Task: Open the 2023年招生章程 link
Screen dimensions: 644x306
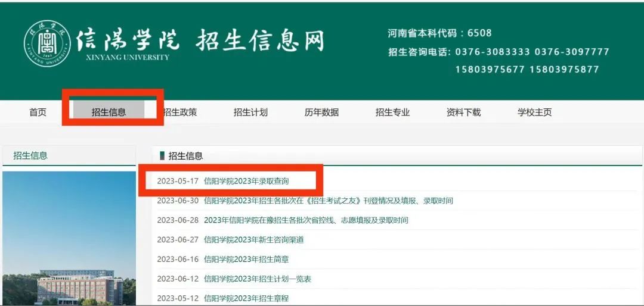Action: tap(246, 298)
